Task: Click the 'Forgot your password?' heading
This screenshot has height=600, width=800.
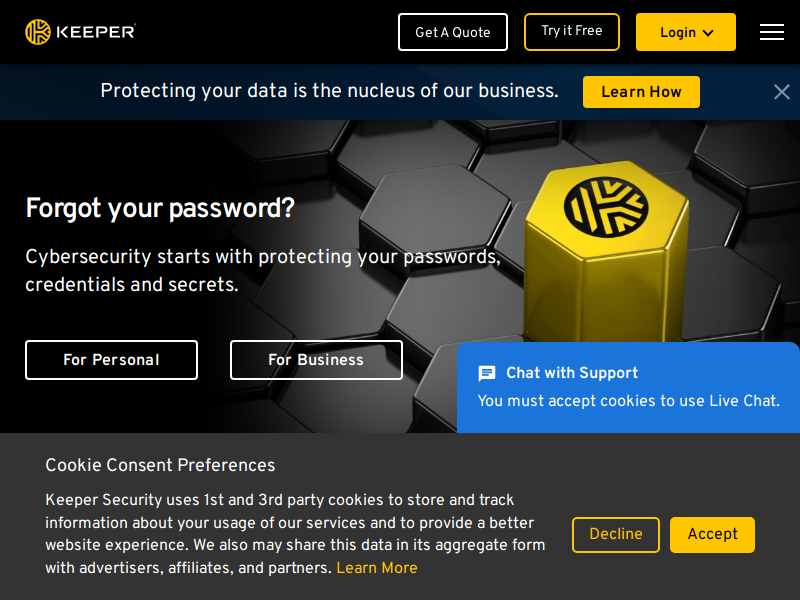Action: coord(160,208)
